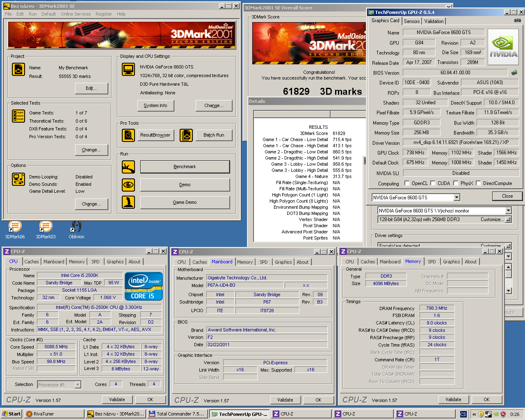Screen dimensions: 525x420
Task: Click the ResultBrowser magnifier icon
Action: [x=128, y=135]
